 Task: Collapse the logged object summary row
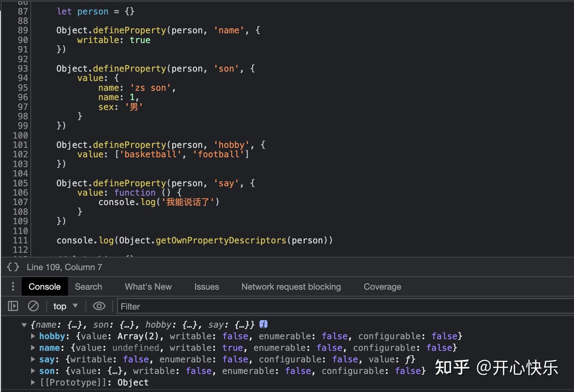click(x=24, y=324)
